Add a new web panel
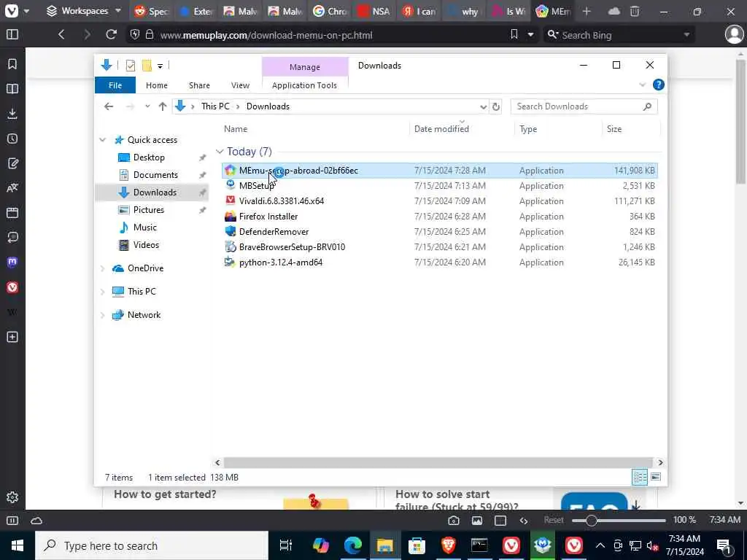This screenshot has height=560, width=747. 12,337
